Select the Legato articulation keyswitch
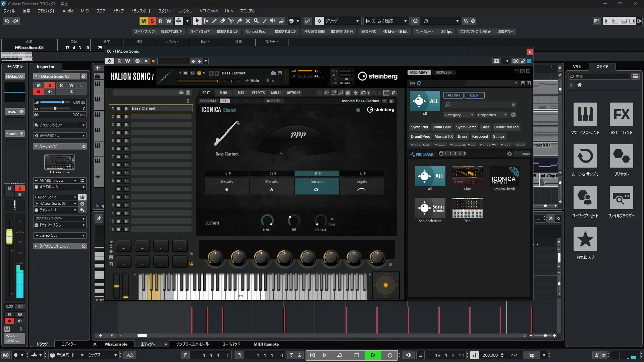This screenshot has width=644, height=362. (x=362, y=186)
